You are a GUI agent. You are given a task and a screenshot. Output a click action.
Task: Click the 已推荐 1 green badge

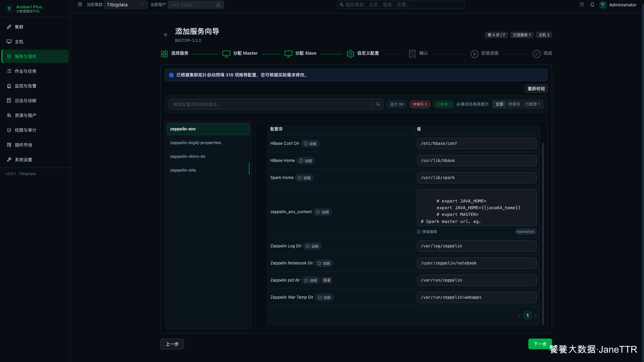[x=443, y=104]
